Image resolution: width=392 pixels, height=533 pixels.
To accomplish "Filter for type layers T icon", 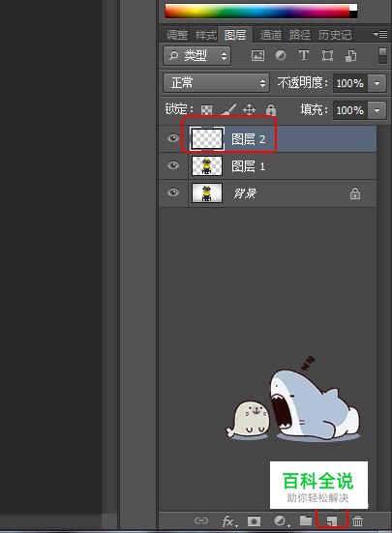I will tap(304, 55).
